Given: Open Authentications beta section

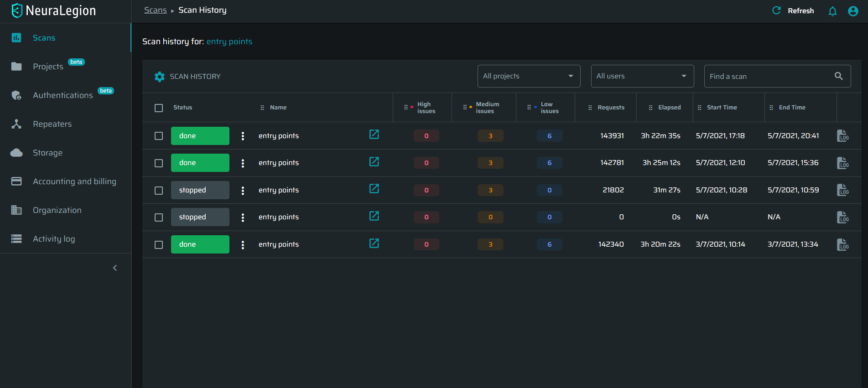Looking at the screenshot, I should (66, 95).
